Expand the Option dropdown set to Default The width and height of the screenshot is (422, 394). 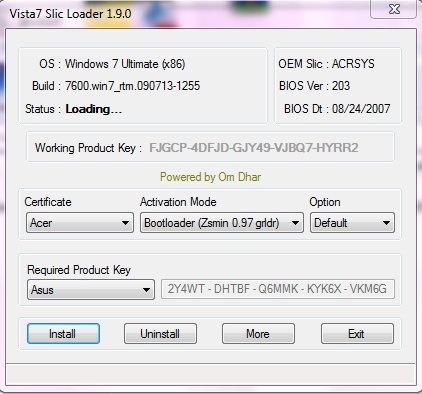click(352, 223)
